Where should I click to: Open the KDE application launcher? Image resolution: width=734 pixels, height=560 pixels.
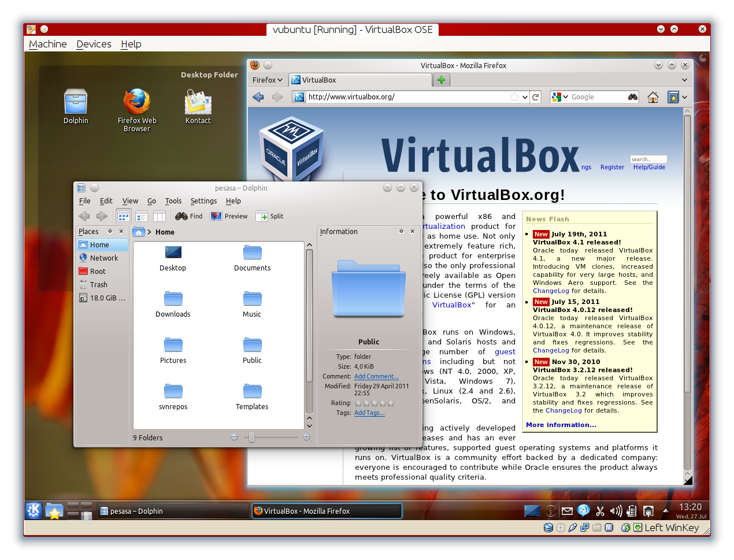34,510
